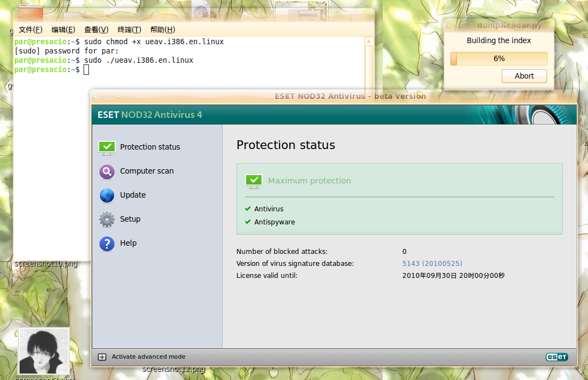Click the "License valid until:" label
The image size is (588, 380).
[x=266, y=275]
